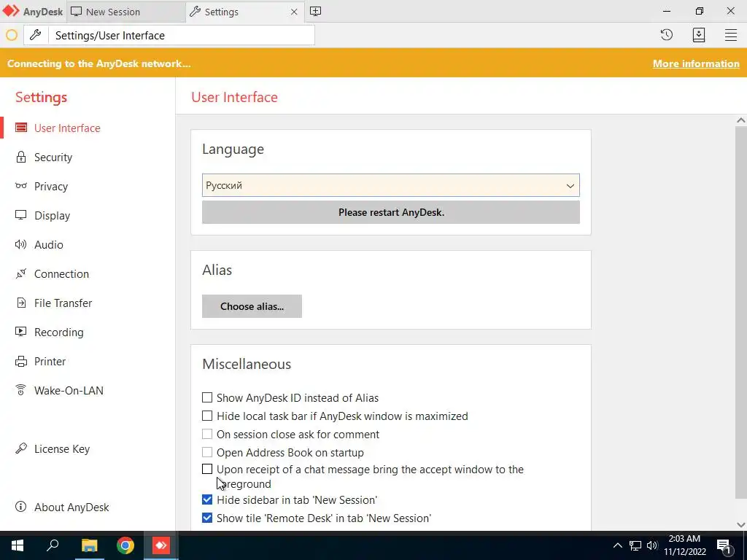The image size is (747, 560).
Task: Click the wrench icon on Settings tab
Action: 195,12
